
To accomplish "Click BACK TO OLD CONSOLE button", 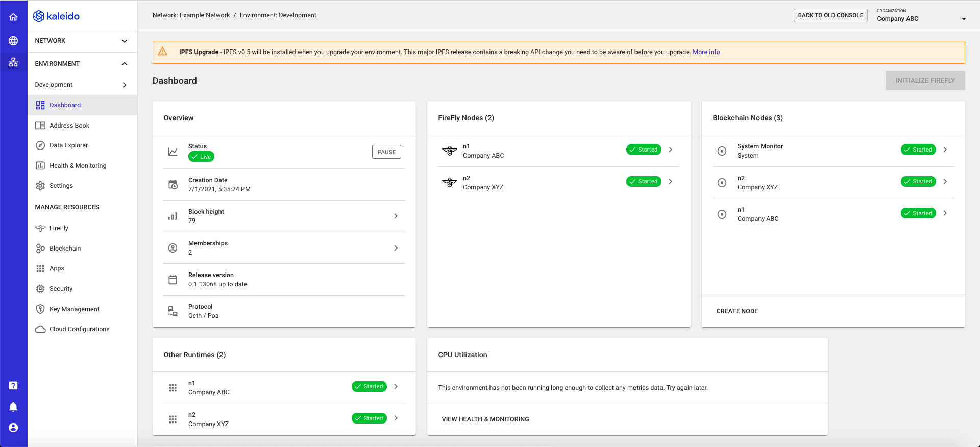I will [x=830, y=15].
